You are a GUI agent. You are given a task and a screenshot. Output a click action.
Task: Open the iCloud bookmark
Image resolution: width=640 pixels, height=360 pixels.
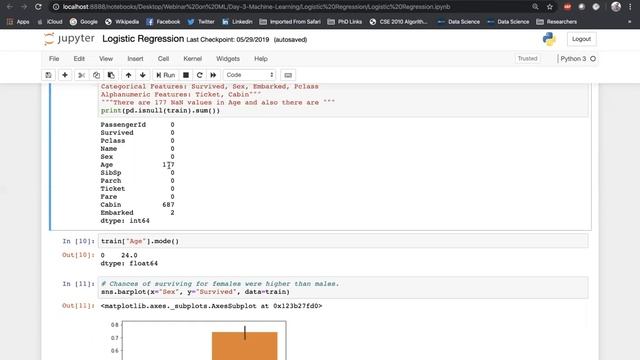pyautogui.click(x=50, y=22)
